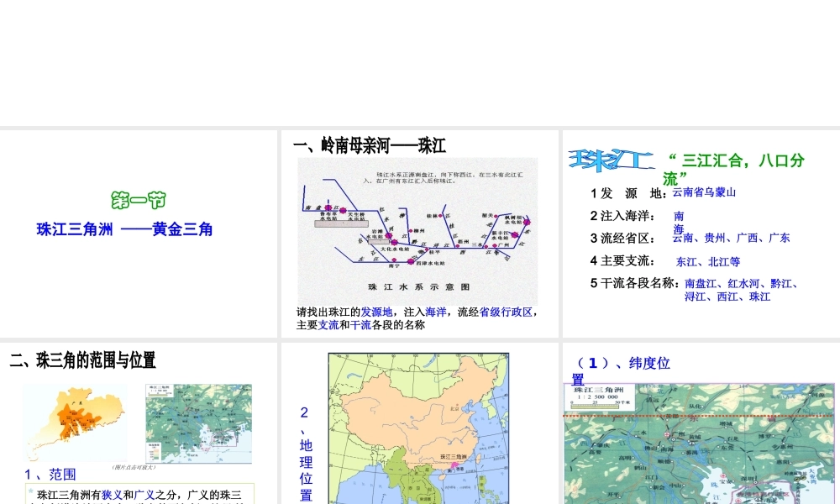Click the 珠江水系示意图 river map image
840x504 pixels.
tap(417, 231)
